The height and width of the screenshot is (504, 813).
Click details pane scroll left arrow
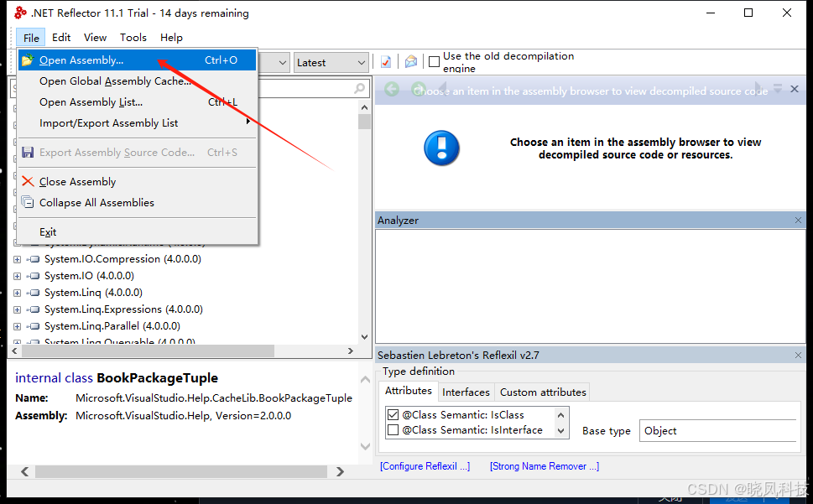[25, 471]
